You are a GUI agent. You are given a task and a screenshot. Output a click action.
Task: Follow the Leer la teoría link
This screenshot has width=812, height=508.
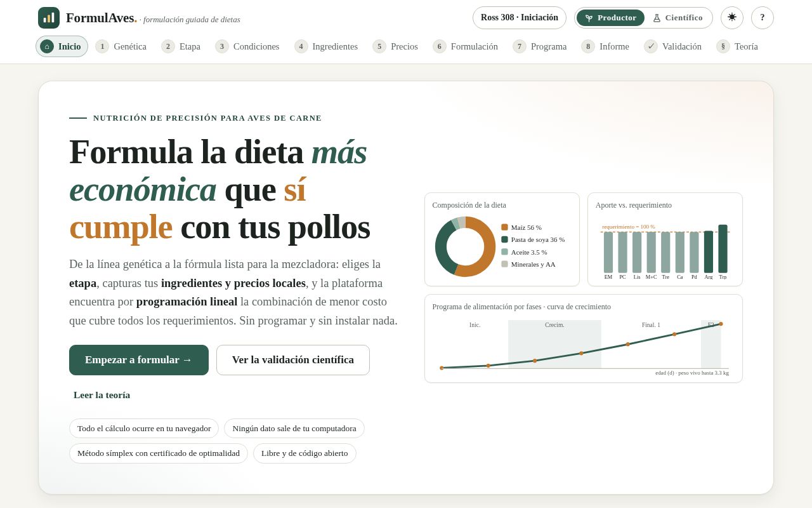point(102,395)
